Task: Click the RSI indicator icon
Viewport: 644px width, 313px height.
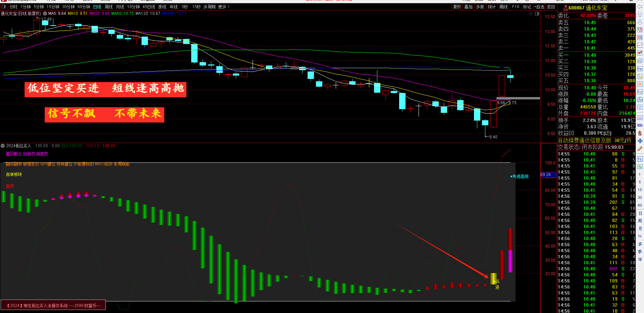Action: coord(640,125)
